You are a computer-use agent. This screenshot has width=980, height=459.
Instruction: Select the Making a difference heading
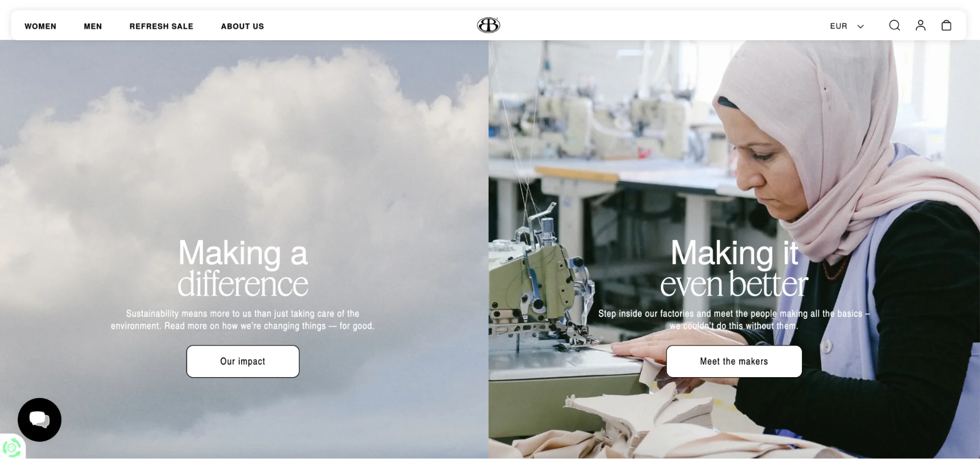coord(243,268)
